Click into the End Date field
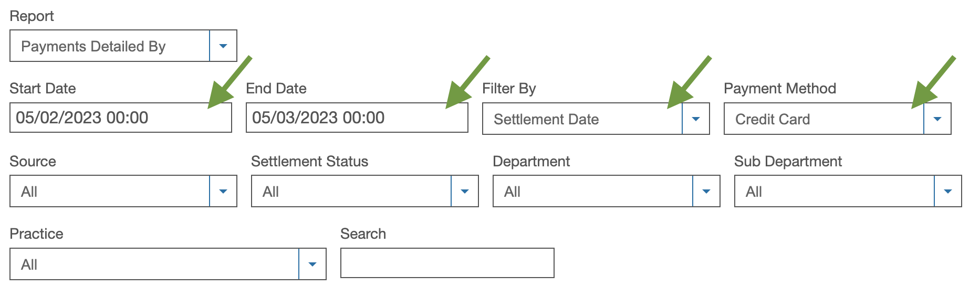 coord(357,118)
